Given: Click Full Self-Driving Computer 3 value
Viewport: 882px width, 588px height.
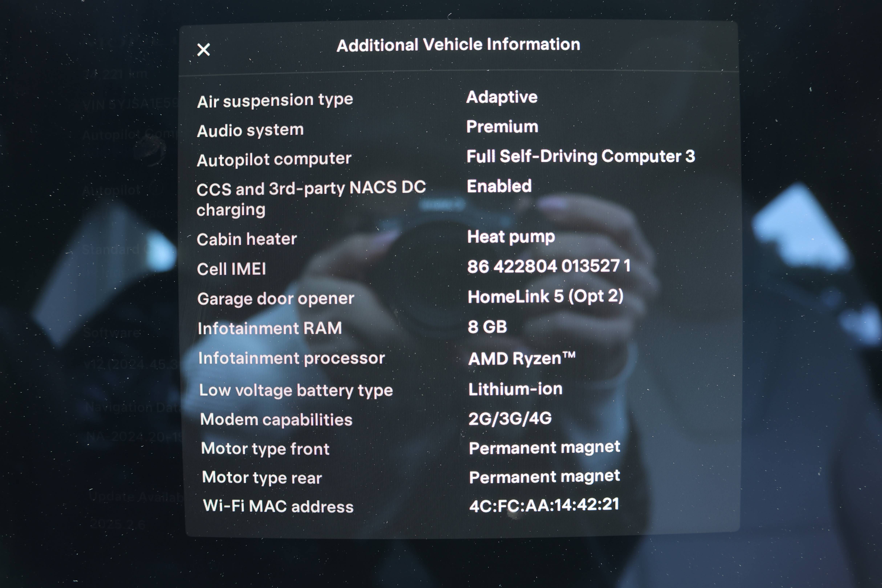Looking at the screenshot, I should click(580, 156).
